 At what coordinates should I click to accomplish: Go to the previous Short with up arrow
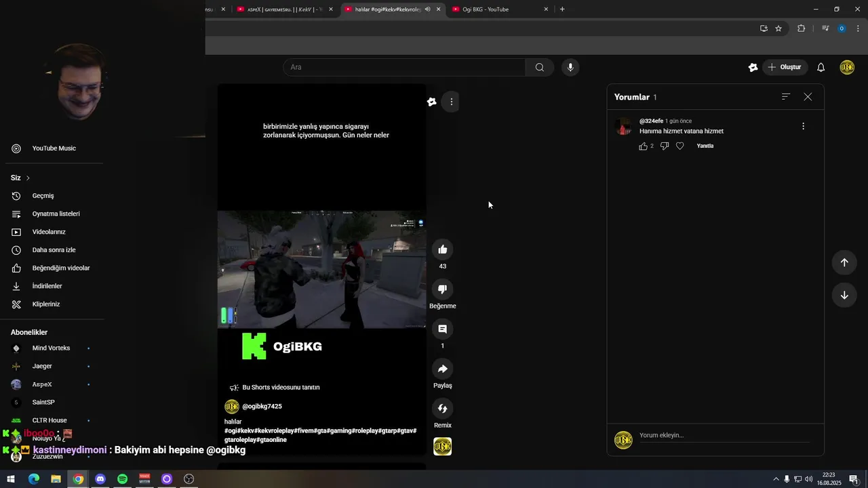(x=844, y=262)
